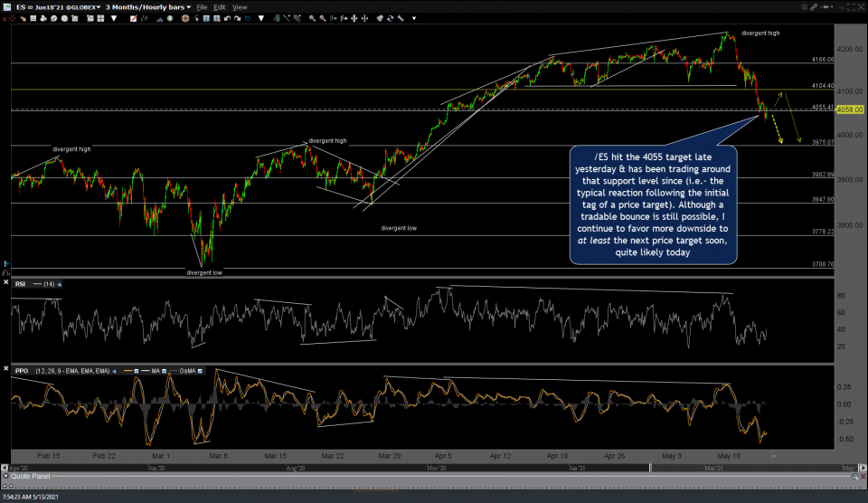Click the chain link icon at top right

tap(814, 7)
